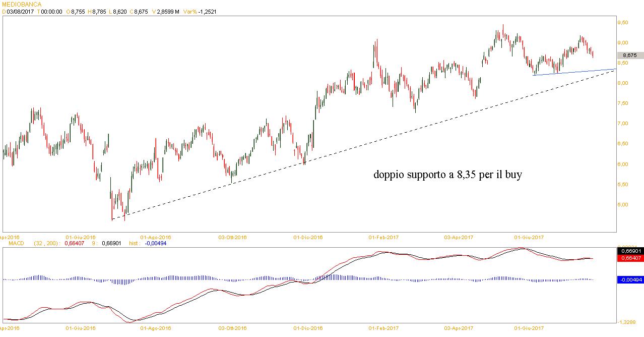Click the MEDIOBANCA chart title

point(22,4)
